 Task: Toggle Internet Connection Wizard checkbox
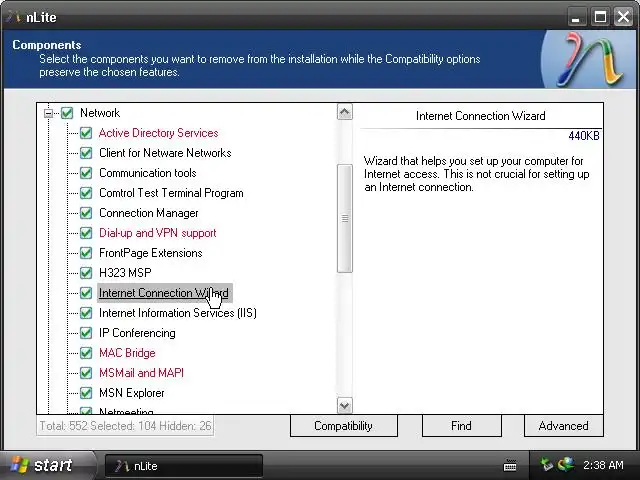pos(86,293)
